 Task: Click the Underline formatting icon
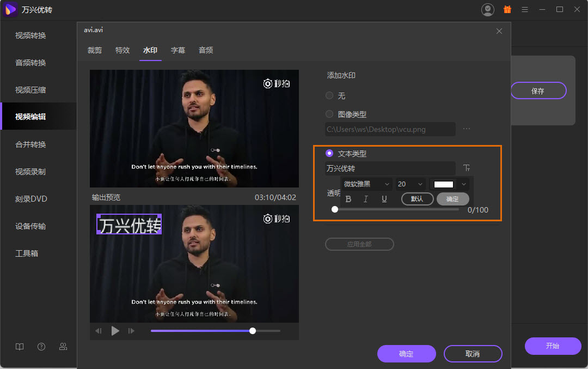click(x=384, y=199)
